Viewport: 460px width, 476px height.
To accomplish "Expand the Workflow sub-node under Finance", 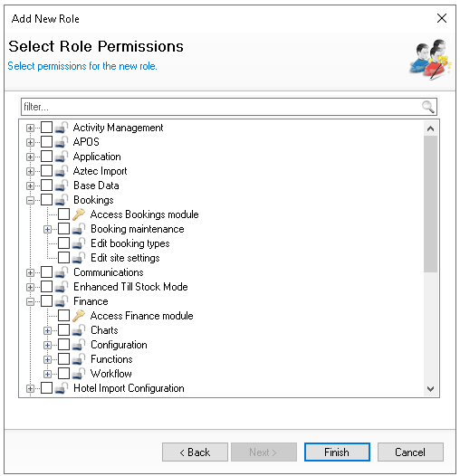I will [47, 374].
